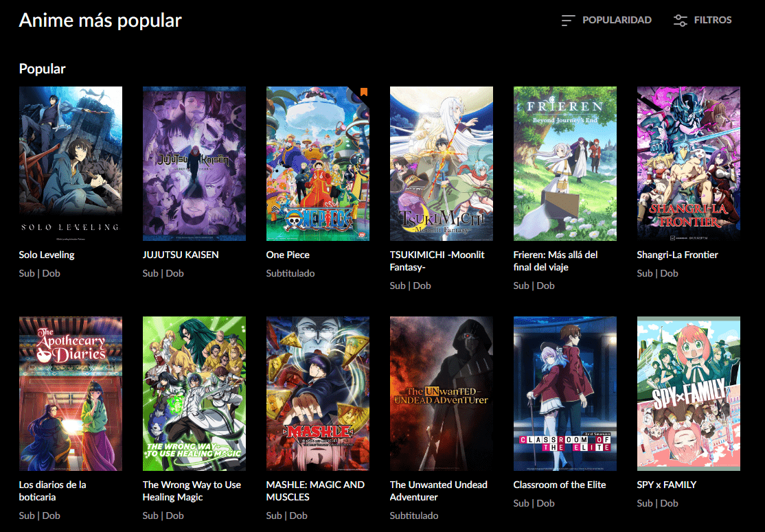
Task: Click 'Sub | Dob' under SPY x FAMILY
Action: (x=657, y=503)
